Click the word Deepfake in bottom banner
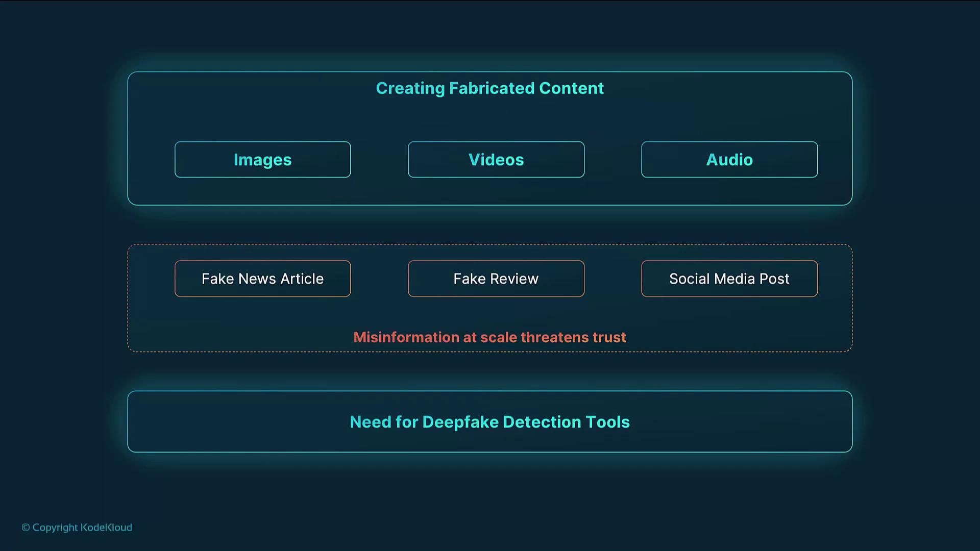 (460, 422)
